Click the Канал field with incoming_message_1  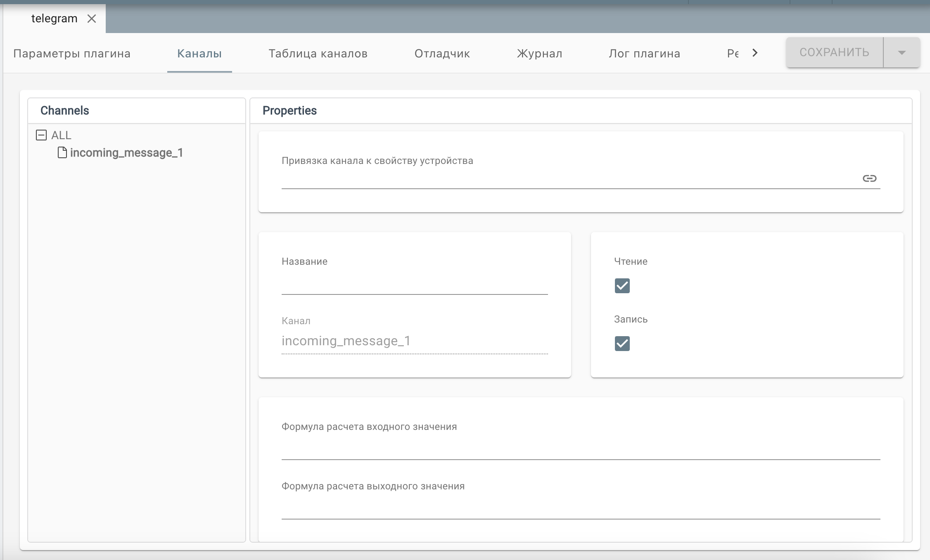[x=415, y=341]
